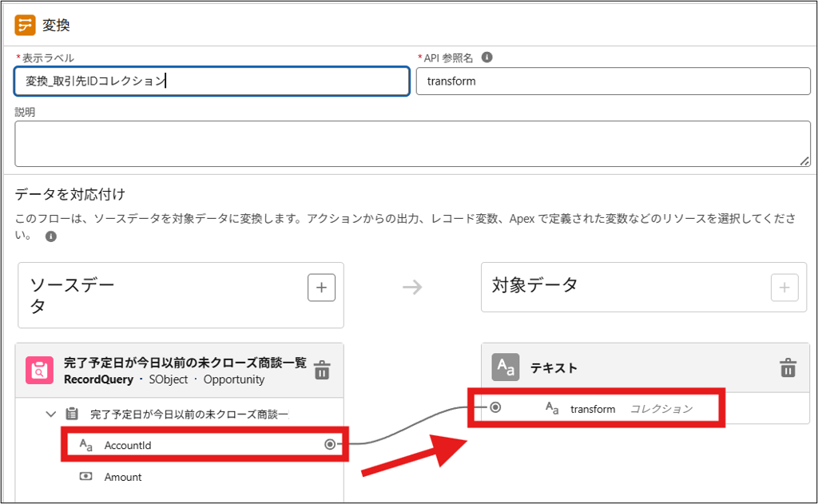
Task: Collapse the 完了予定日 record collection tree
Action: 50,415
